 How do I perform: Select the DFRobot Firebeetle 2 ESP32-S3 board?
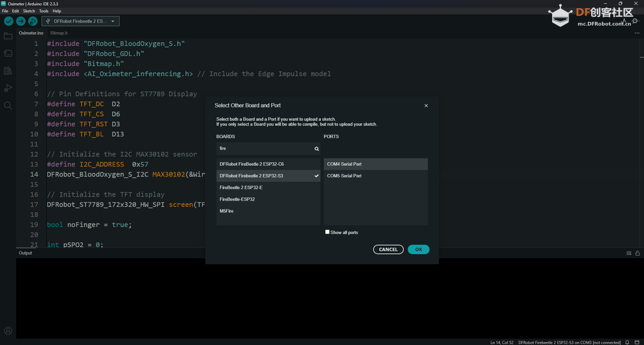(x=268, y=175)
